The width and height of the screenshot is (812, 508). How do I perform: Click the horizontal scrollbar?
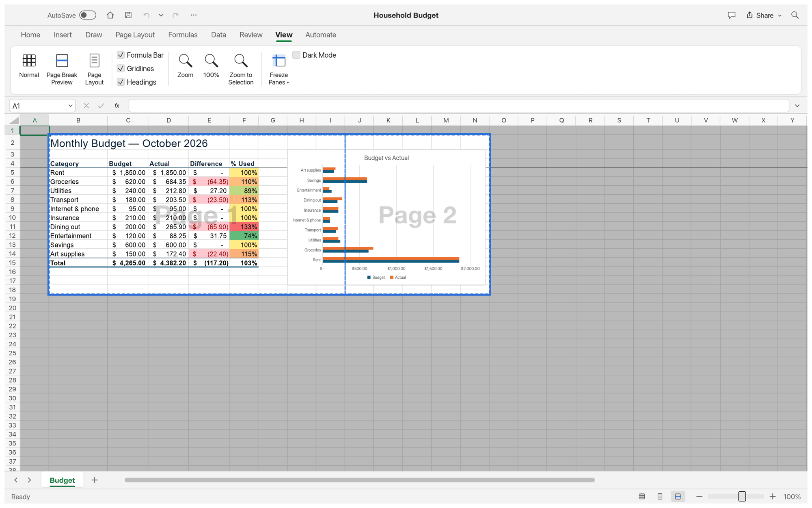click(360, 480)
